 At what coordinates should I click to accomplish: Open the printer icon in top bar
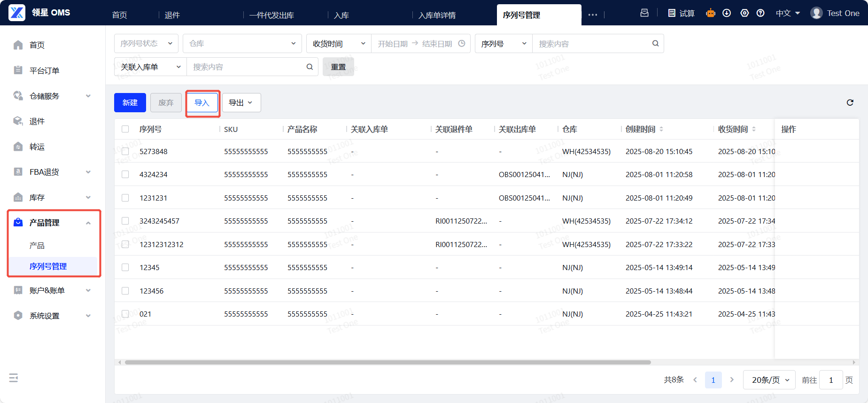tap(644, 13)
